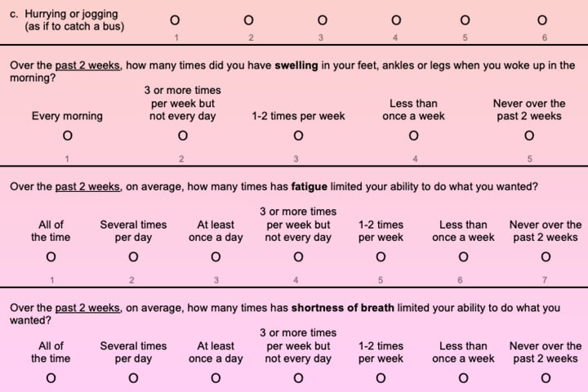
Task: Pick 'At least once a day' shortness of breath
Action: (x=216, y=378)
